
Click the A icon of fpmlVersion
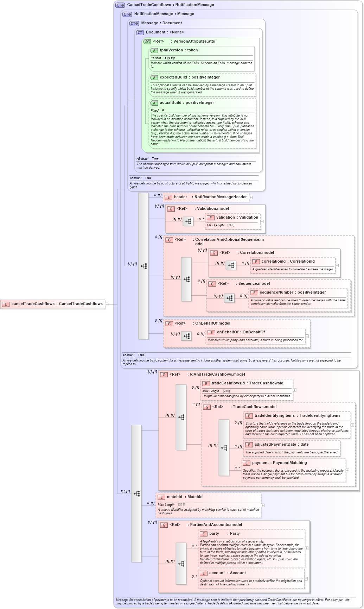coord(154,50)
